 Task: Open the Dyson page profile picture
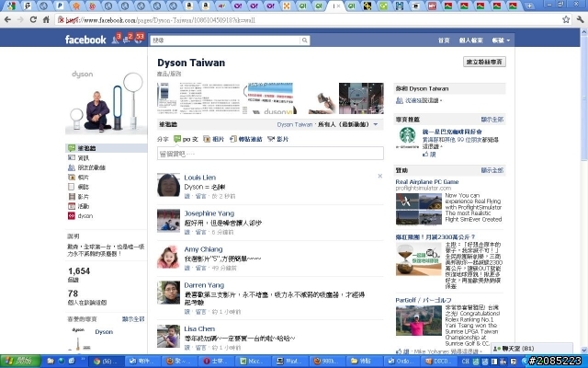click(107, 100)
